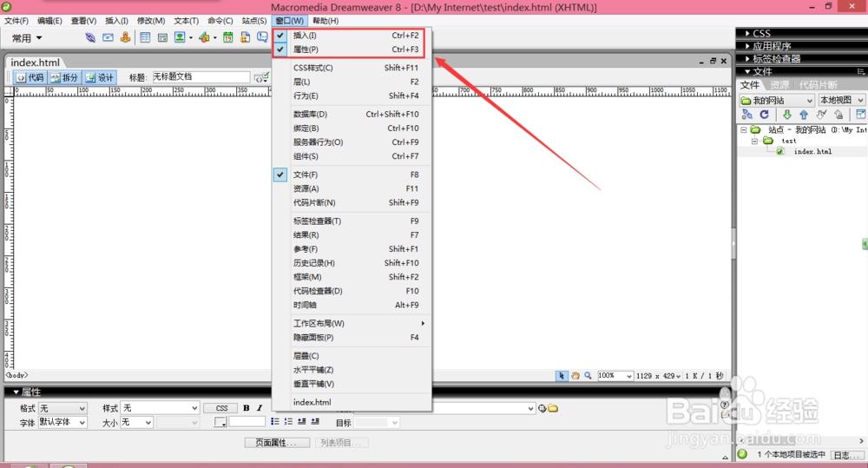Open the text color swatch picker
This screenshot has height=468, width=868.
(x=220, y=422)
